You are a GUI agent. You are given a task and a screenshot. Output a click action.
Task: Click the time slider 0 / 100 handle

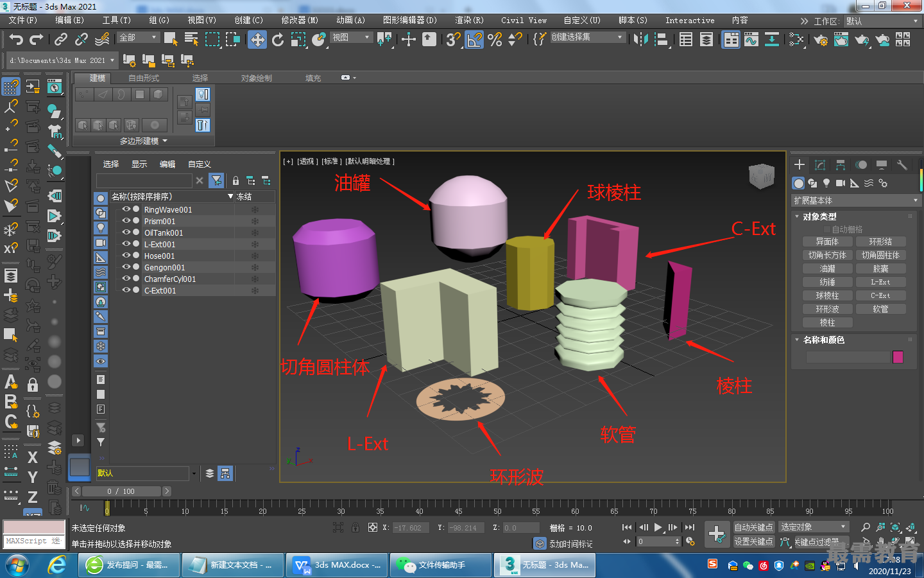pos(122,491)
